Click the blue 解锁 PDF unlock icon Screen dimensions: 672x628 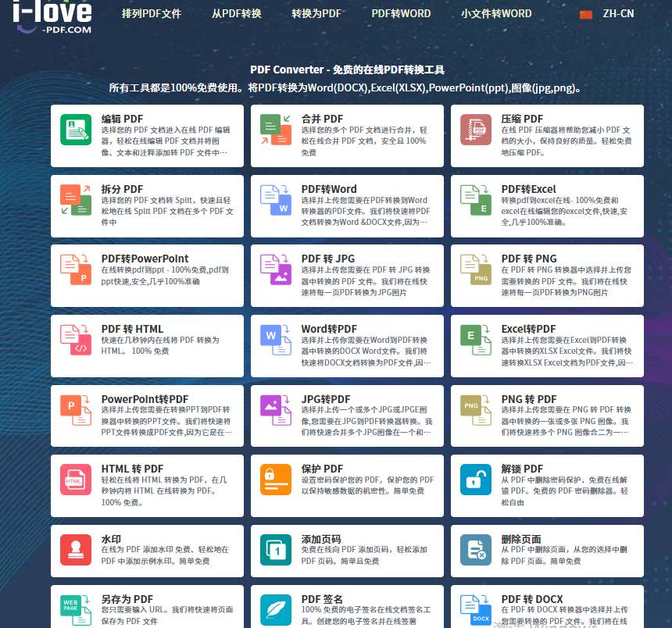(x=476, y=480)
